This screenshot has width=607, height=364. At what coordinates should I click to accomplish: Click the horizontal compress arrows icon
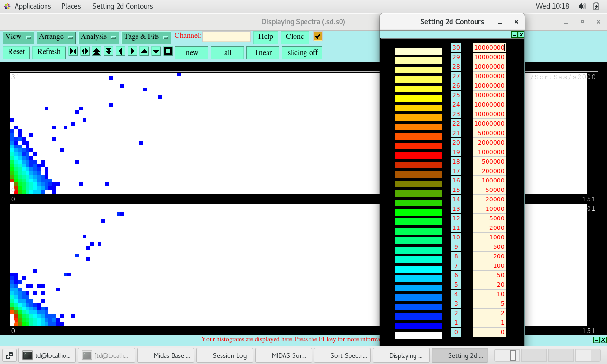(73, 52)
